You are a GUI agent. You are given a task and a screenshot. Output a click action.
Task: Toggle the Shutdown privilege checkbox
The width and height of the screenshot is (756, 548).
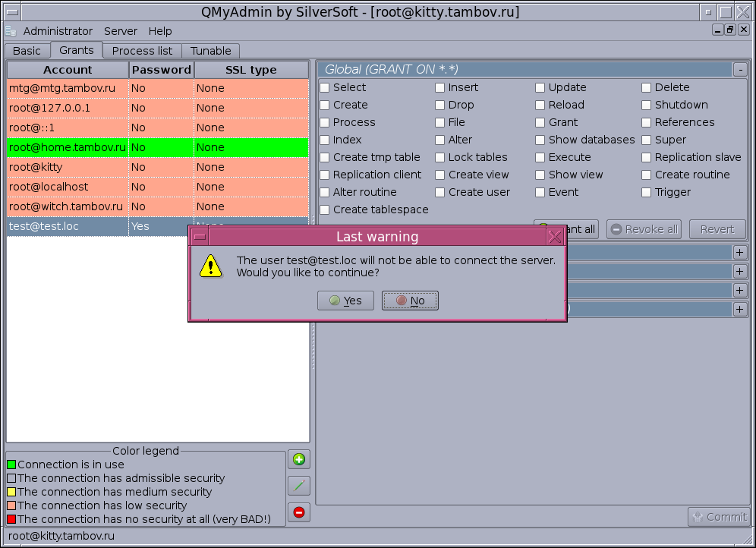pos(647,105)
